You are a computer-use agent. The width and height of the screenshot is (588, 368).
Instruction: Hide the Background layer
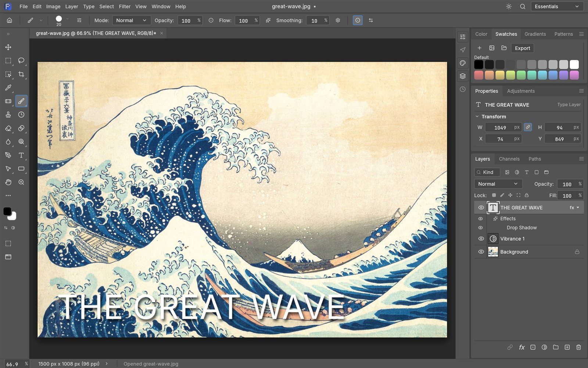pyautogui.click(x=481, y=252)
